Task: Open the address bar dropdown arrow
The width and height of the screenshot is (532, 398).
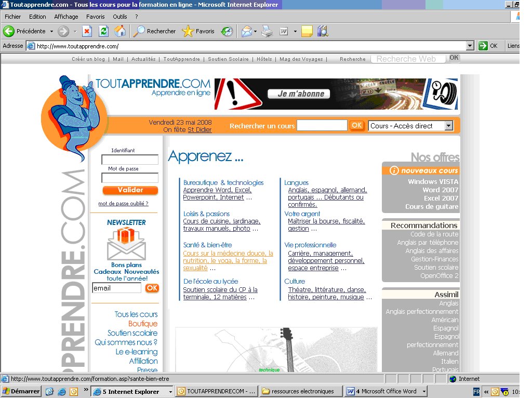Action: pyautogui.click(x=470, y=46)
